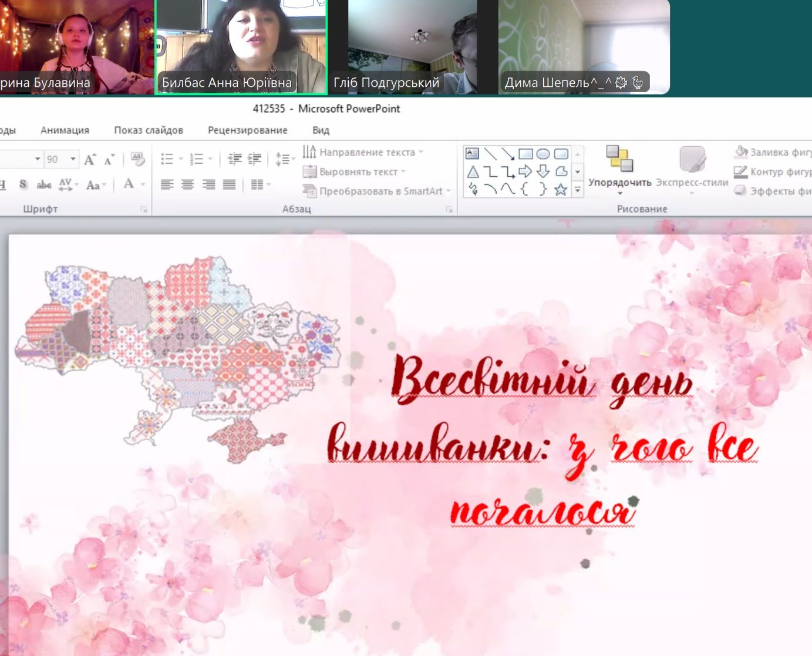This screenshot has height=656, width=812.
Task: Justify text
Action: coord(229,184)
